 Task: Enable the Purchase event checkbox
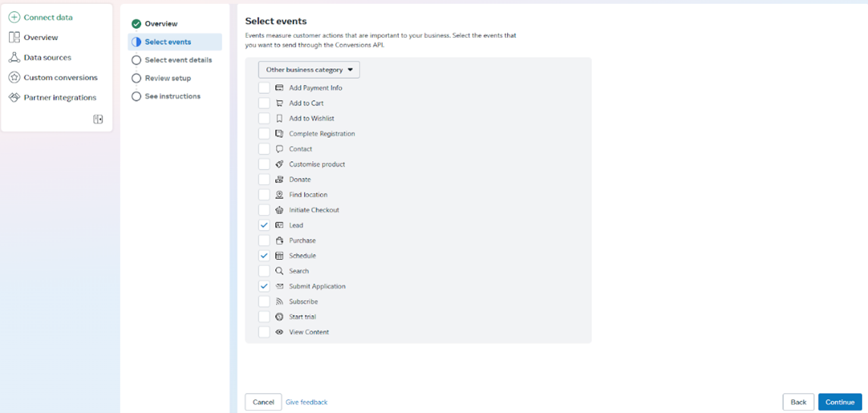click(264, 241)
